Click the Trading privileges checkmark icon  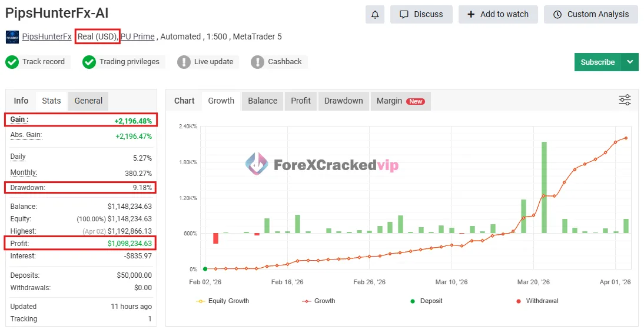[x=89, y=62]
